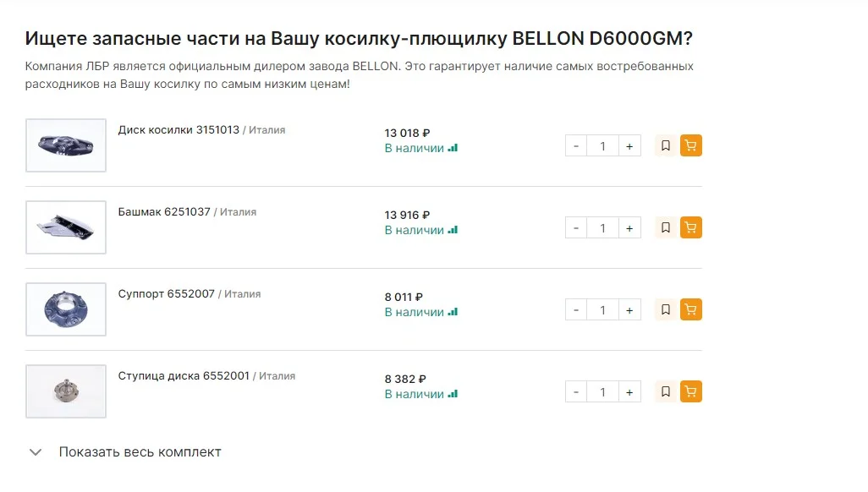Screen dimensions: 868x492
Task: Save Ступица диска 6552001 to favorites
Action: (666, 392)
